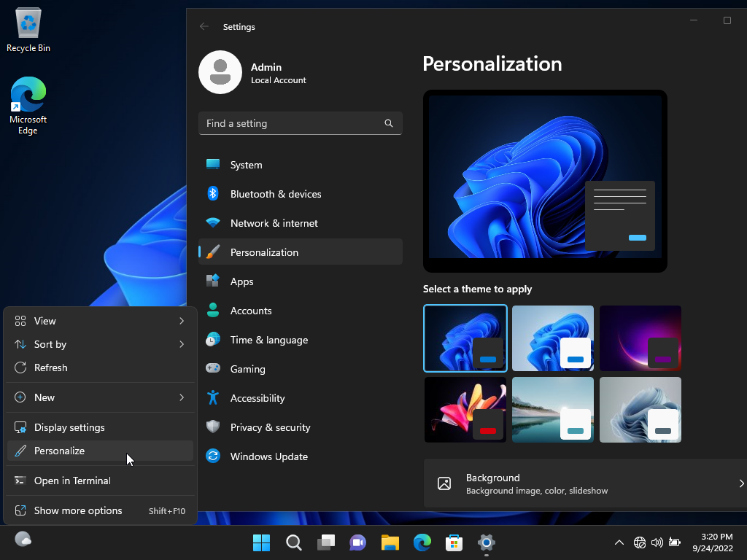Screen dimensions: 747x560
Task: Click the back arrow in Settings
Action: point(204,27)
